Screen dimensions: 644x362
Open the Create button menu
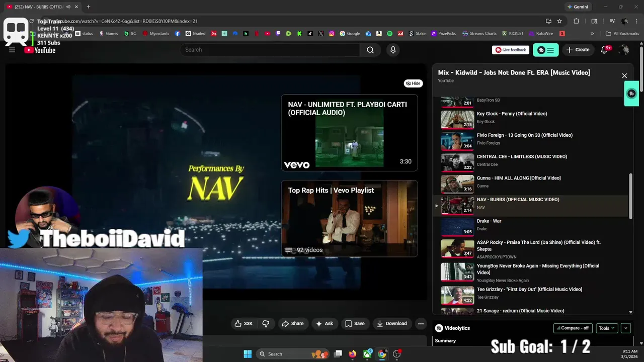[x=578, y=50]
